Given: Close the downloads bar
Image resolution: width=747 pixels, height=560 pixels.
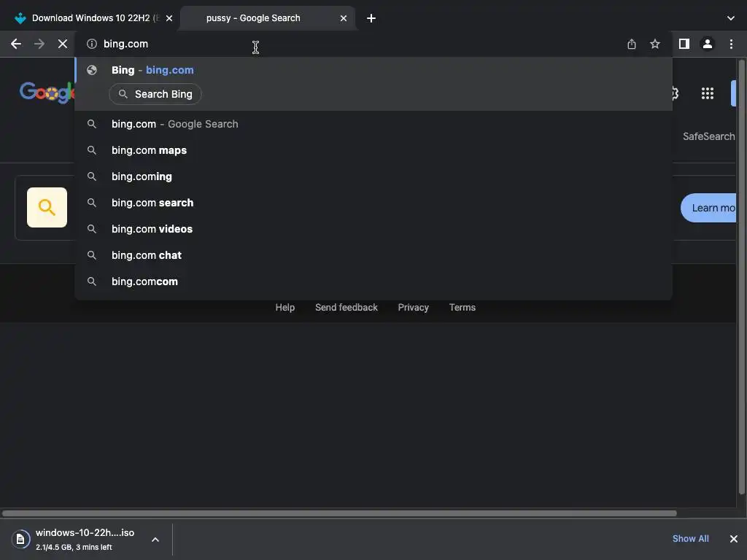Looking at the screenshot, I should [x=734, y=539].
